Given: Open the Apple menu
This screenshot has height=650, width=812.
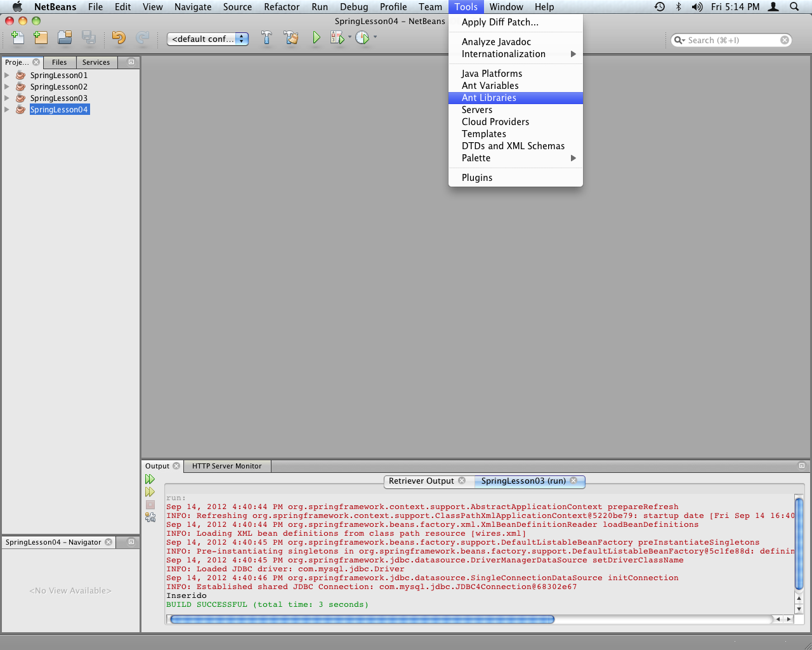Looking at the screenshot, I should (x=17, y=6).
